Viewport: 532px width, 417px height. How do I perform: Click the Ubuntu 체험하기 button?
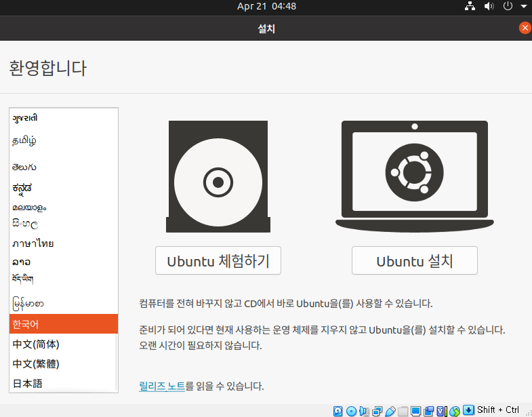click(218, 260)
